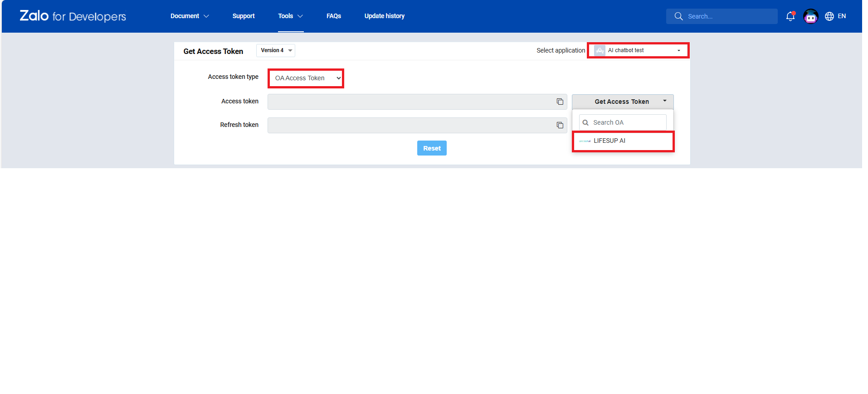This screenshot has height=394, width=868.
Task: Collapse the Get Access Token dropdown button
Action: (622, 102)
